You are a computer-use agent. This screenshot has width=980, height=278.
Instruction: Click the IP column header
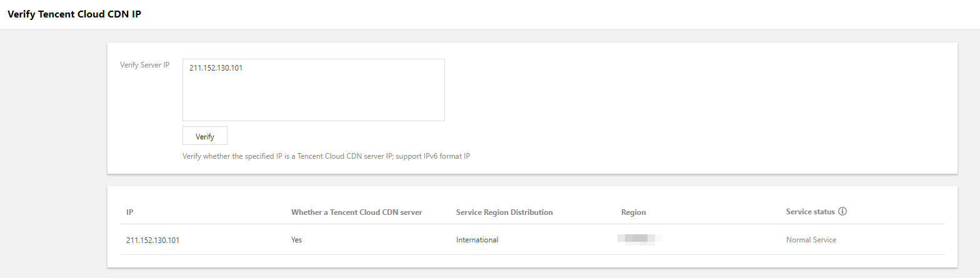click(129, 212)
